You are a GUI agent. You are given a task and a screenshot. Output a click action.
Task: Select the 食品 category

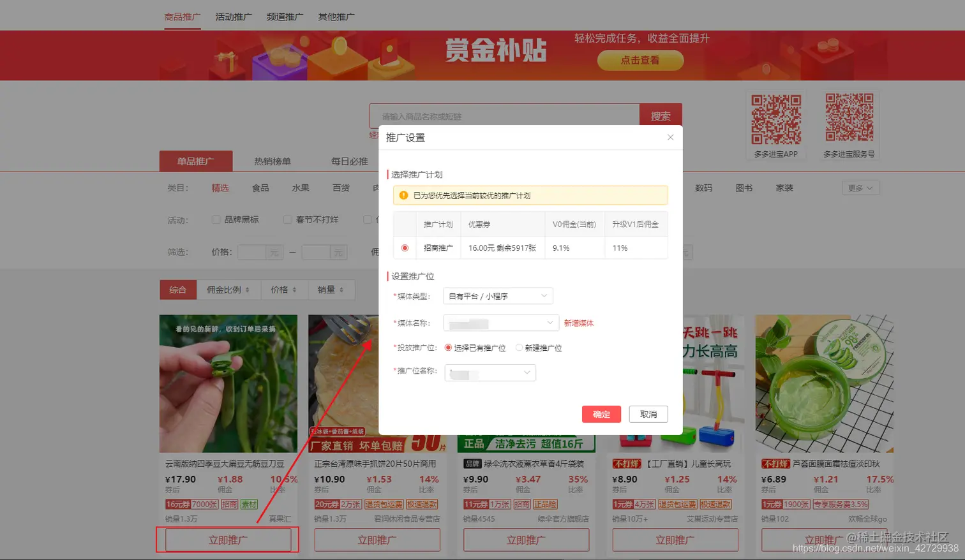pos(260,188)
